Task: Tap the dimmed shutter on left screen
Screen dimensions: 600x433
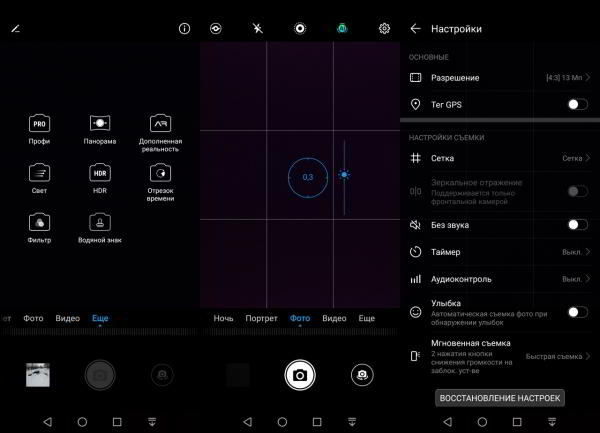Action: click(x=100, y=375)
